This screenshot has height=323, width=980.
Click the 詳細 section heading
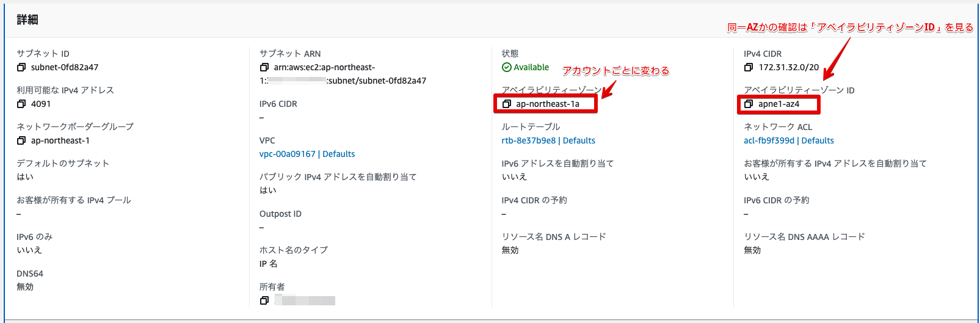27,20
